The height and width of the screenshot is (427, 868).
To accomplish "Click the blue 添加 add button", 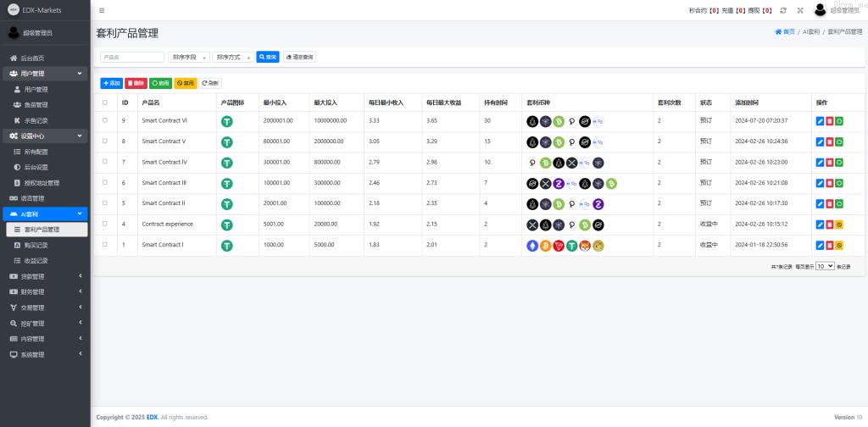I will point(111,83).
